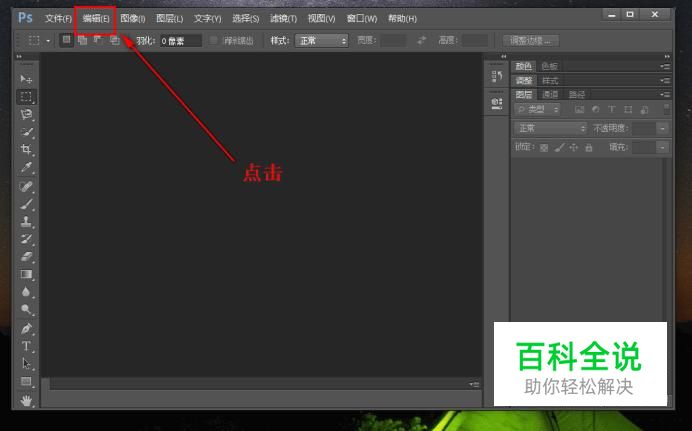Select the Rectangular Marquee tool in toolbox
The width and height of the screenshot is (692, 431).
click(26, 97)
